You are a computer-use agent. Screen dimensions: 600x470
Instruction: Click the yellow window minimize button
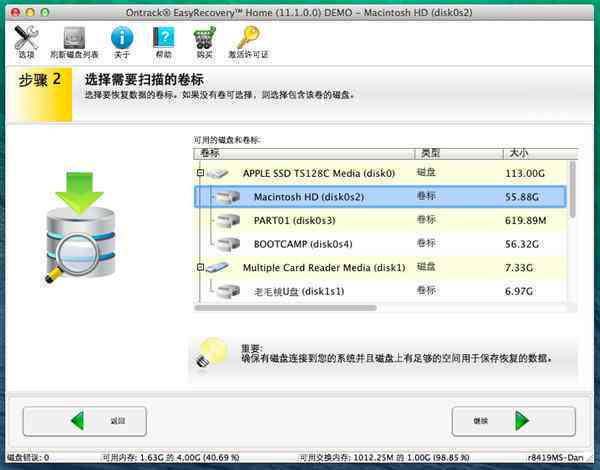[x=30, y=12]
